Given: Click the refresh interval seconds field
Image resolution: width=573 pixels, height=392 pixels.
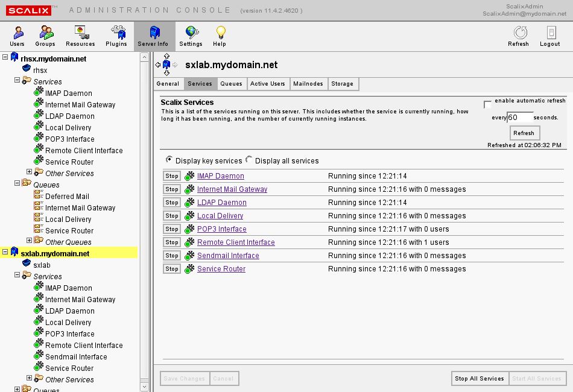Looking at the screenshot, I should tap(520, 118).
